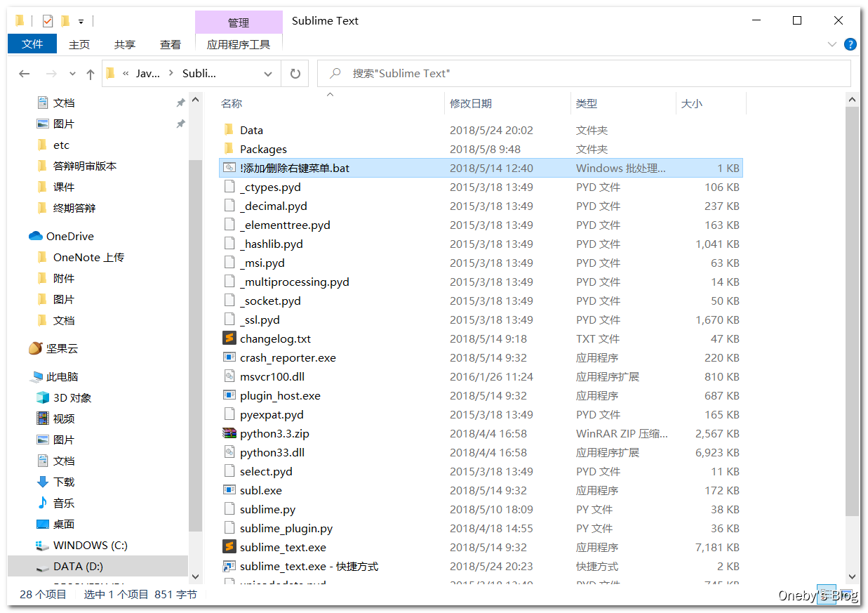Open the 主页 ribbon tab
The image size is (868, 613).
[x=79, y=44]
